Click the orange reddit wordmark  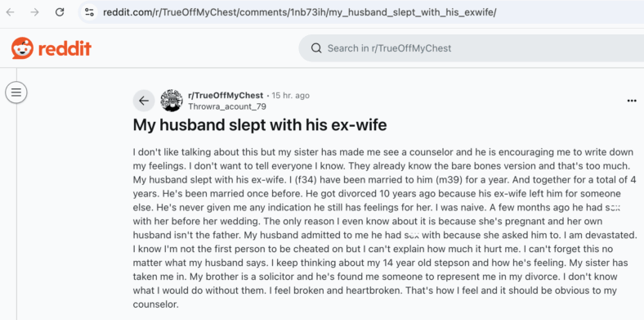pyautogui.click(x=65, y=48)
